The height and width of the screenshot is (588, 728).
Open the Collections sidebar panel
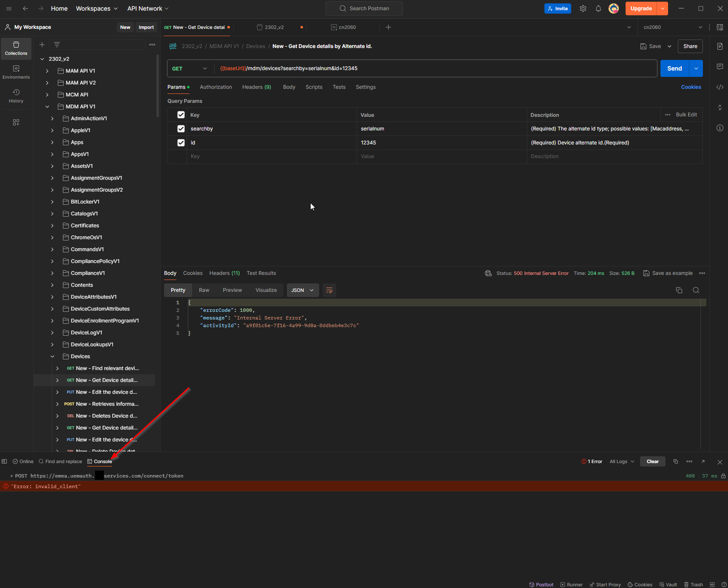pyautogui.click(x=16, y=48)
